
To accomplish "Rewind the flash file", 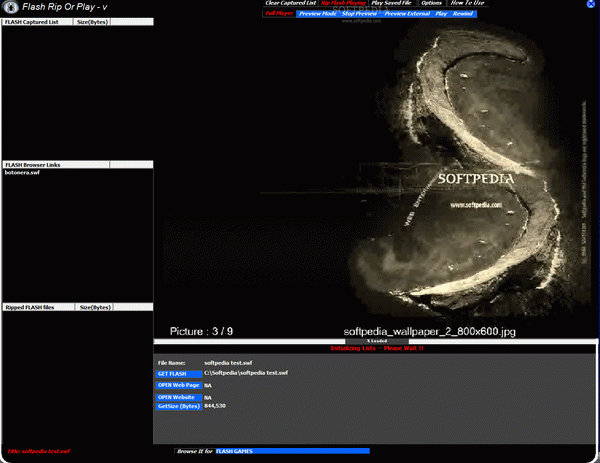I will [463, 14].
